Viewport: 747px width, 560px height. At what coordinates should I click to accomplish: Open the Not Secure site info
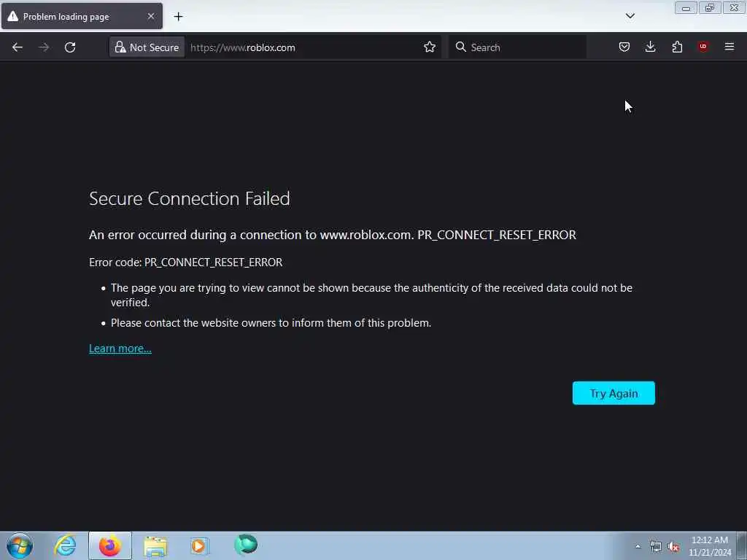point(147,47)
